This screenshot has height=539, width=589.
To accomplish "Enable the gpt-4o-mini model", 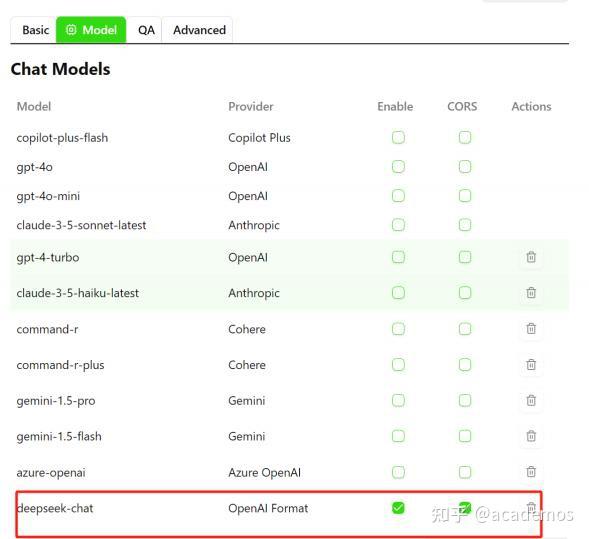I will click(398, 196).
